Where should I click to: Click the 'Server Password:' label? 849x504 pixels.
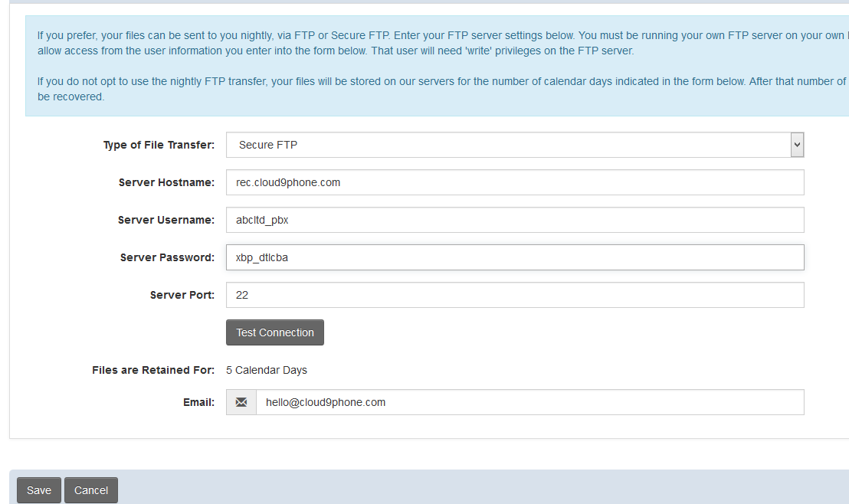click(167, 257)
